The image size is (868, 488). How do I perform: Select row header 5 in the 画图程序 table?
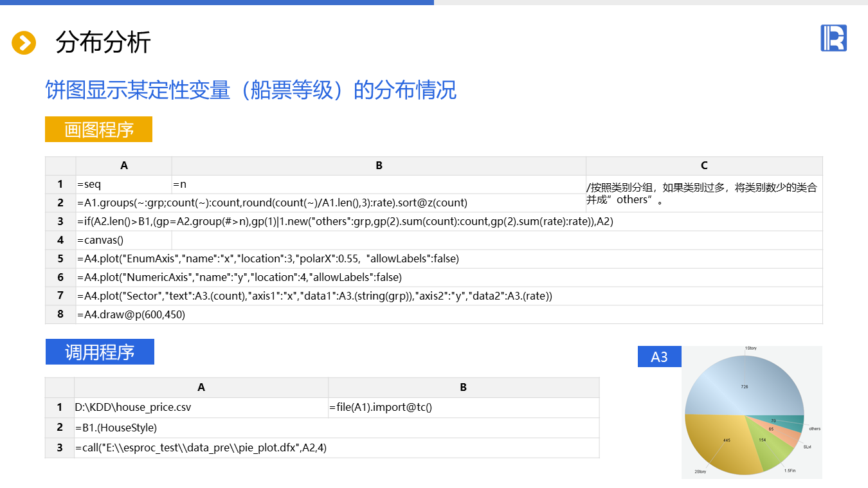pos(60,259)
